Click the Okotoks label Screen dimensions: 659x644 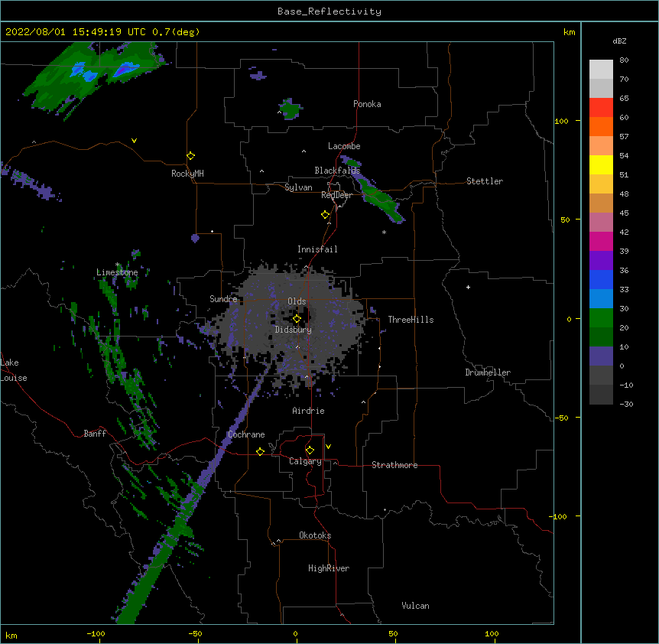tap(315, 535)
